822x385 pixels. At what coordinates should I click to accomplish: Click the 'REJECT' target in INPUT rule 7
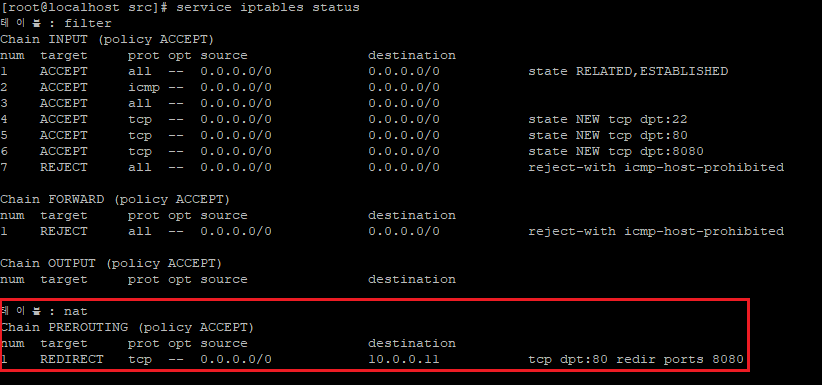[x=63, y=167]
